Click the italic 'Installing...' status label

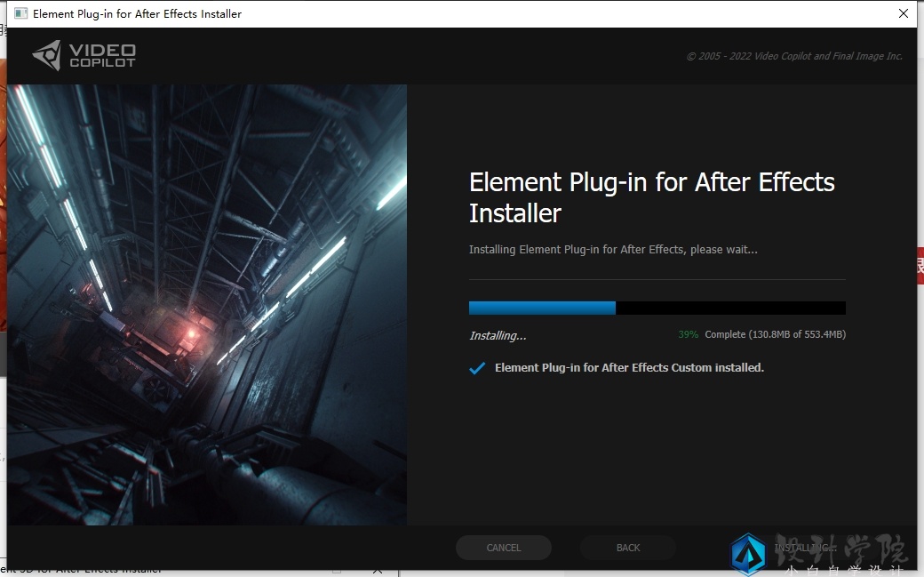[x=498, y=336]
